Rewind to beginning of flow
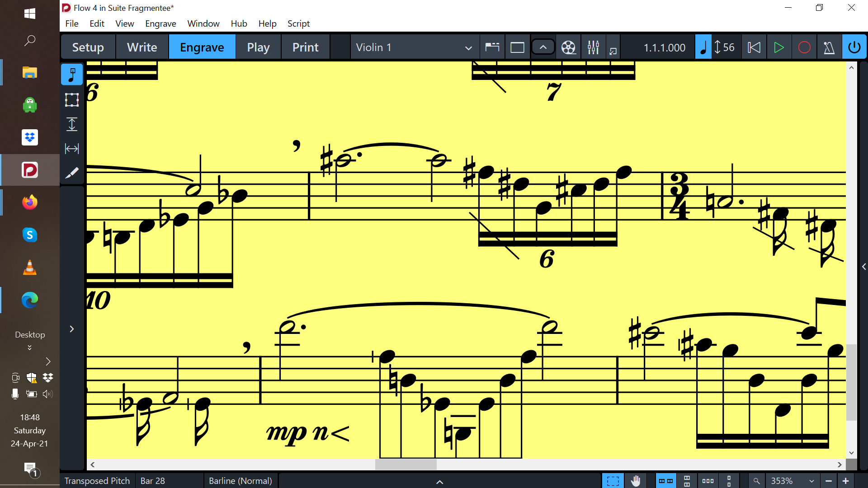 [754, 47]
